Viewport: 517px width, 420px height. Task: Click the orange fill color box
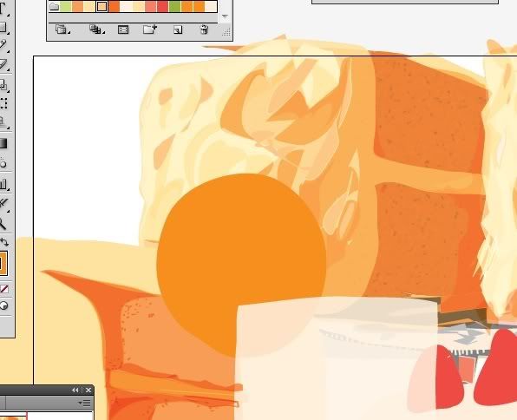tap(3, 264)
